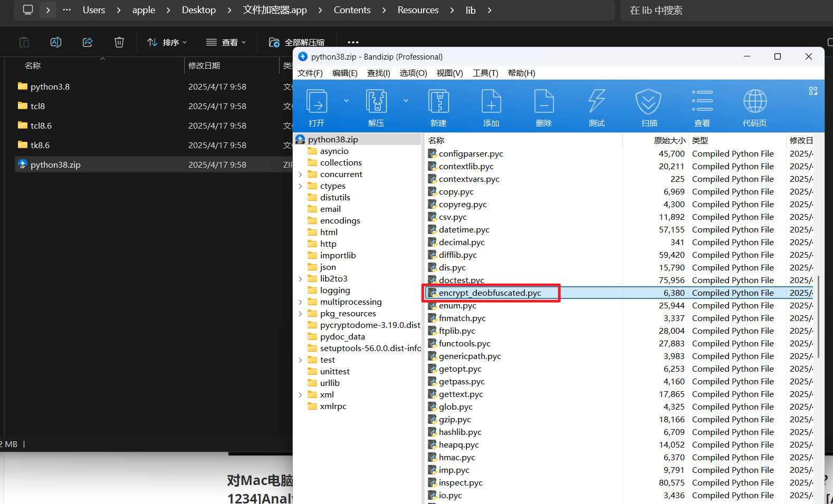Open the 工具(T) menu
This screenshot has width=833, height=504.
point(485,73)
